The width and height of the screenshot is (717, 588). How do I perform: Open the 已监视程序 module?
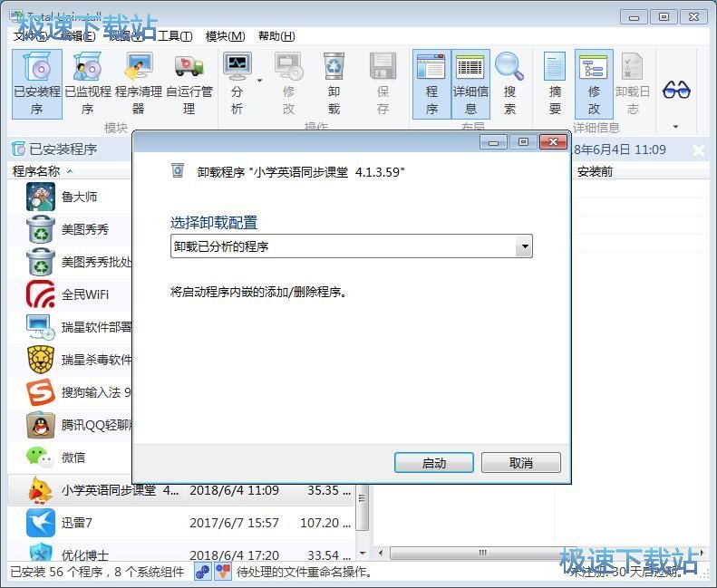pyautogui.click(x=88, y=84)
